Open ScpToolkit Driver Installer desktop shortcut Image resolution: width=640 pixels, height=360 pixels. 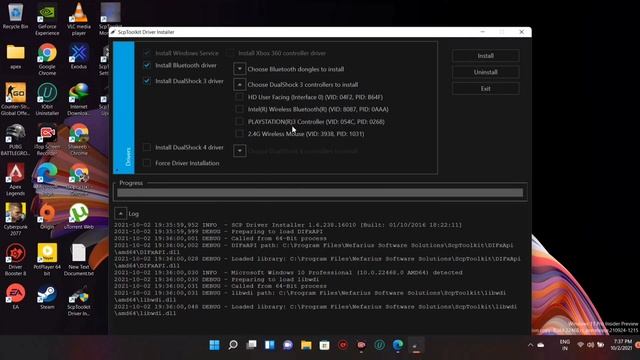tap(79, 300)
